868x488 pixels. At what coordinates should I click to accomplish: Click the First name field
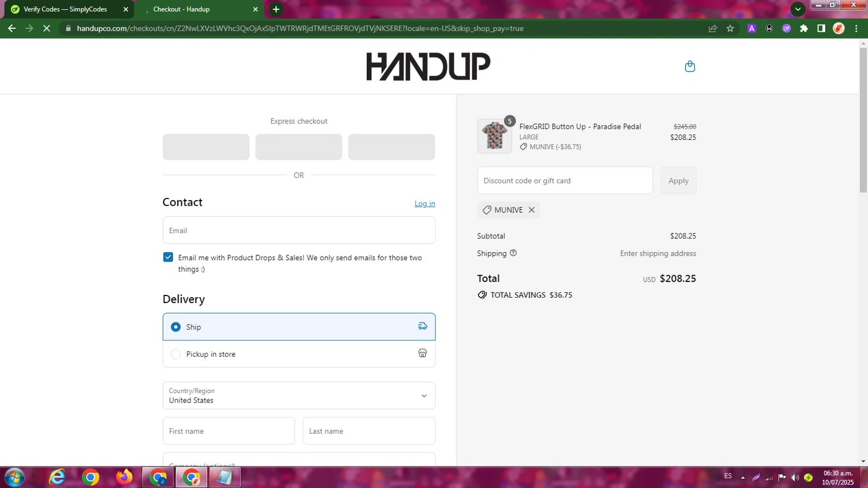click(229, 431)
